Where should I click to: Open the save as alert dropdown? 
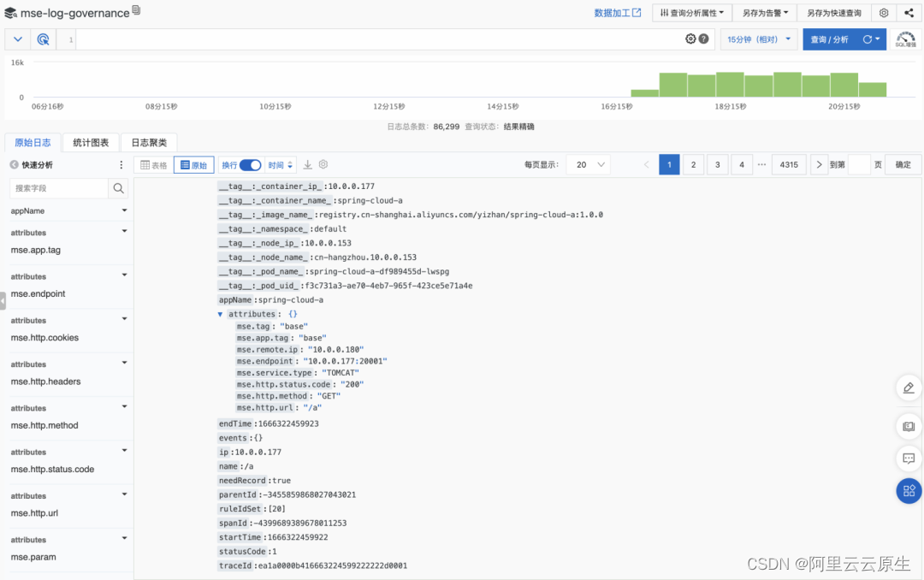tap(765, 12)
